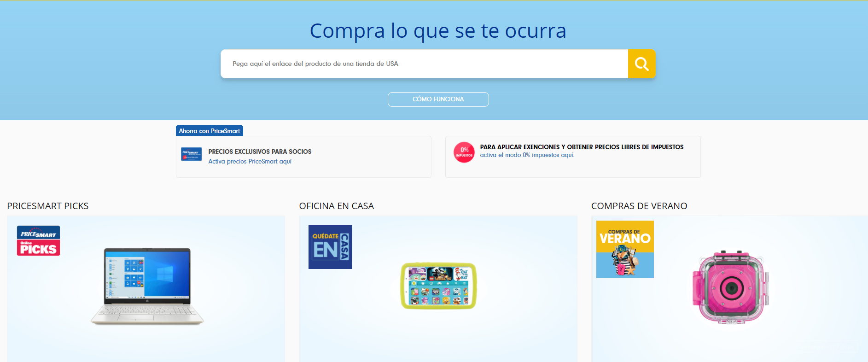Select the Ahorra con PriceSmart tab
Image resolution: width=868 pixels, height=362 pixels.
210,131
